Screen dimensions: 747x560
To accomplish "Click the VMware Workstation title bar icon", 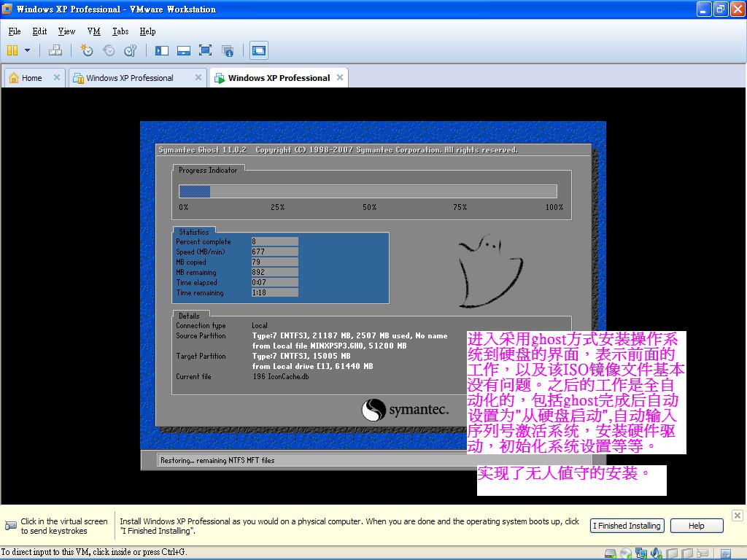I will coord(7,9).
